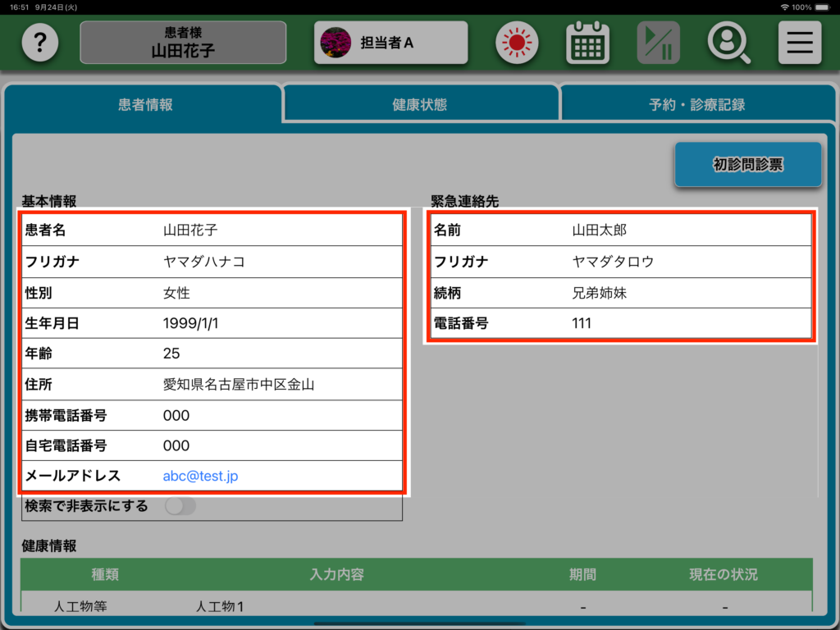Tap the battery indicator in status bar
840x630 pixels.
824,7
